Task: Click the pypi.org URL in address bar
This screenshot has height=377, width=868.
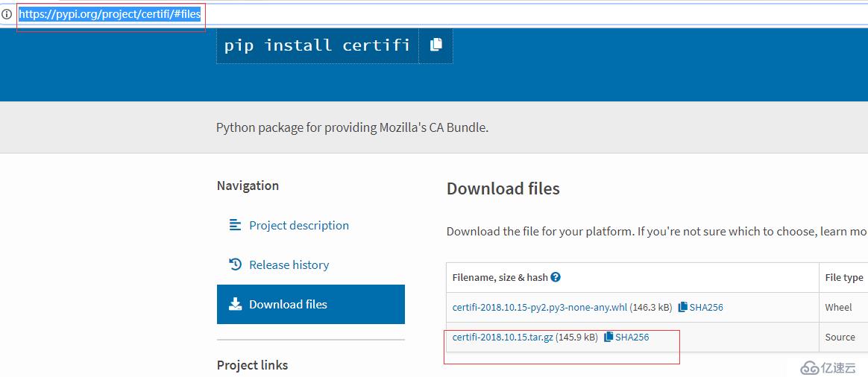Action: 110,14
